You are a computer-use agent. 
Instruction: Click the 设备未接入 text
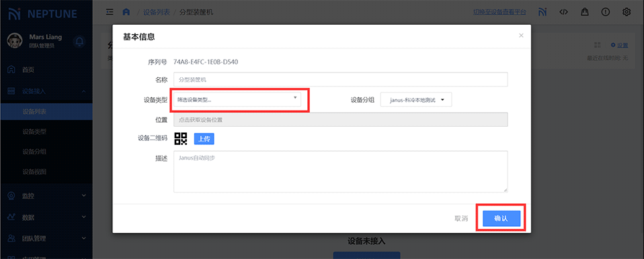coord(367,241)
